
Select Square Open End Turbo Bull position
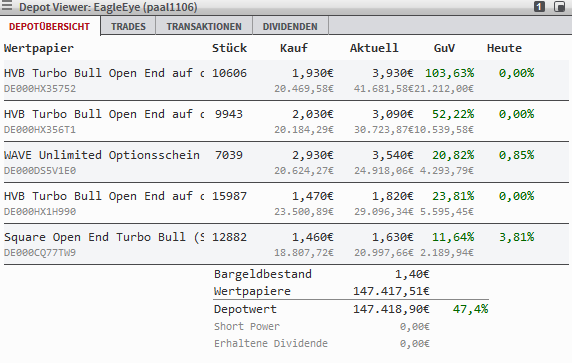pos(286,244)
